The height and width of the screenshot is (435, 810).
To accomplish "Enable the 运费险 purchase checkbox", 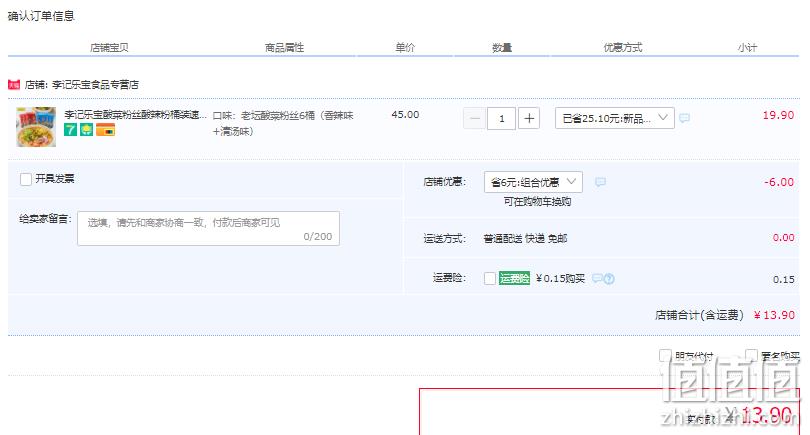I will [490, 278].
